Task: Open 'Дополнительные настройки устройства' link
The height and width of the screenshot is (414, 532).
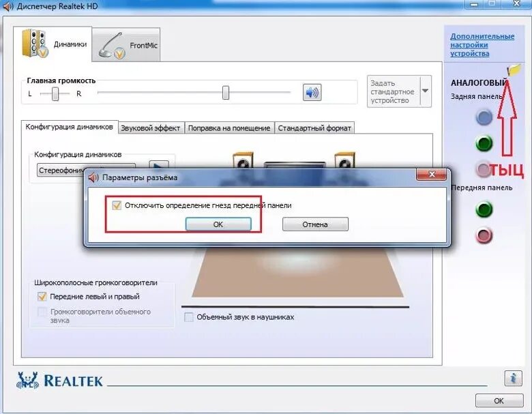Action: [482, 45]
